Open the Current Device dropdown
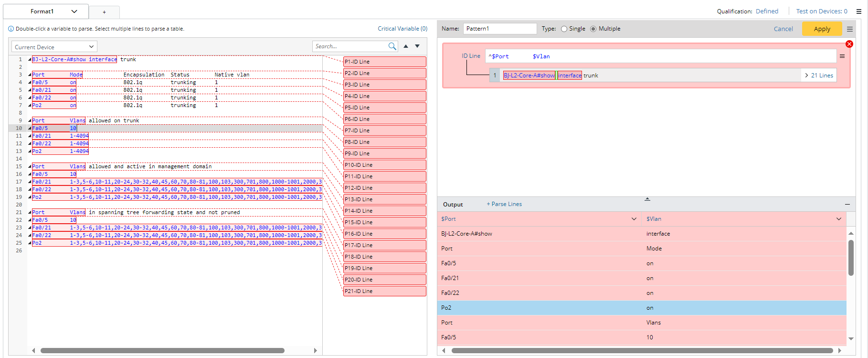 pos(54,47)
